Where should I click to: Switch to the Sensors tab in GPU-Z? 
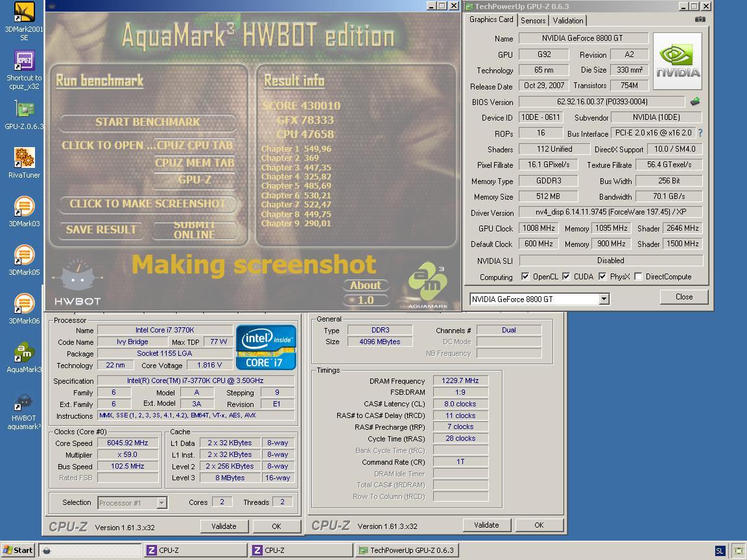pos(533,21)
